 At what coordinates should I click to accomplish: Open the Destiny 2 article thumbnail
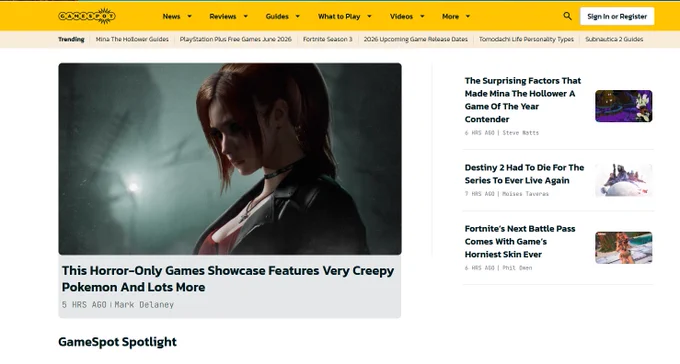pos(624,180)
